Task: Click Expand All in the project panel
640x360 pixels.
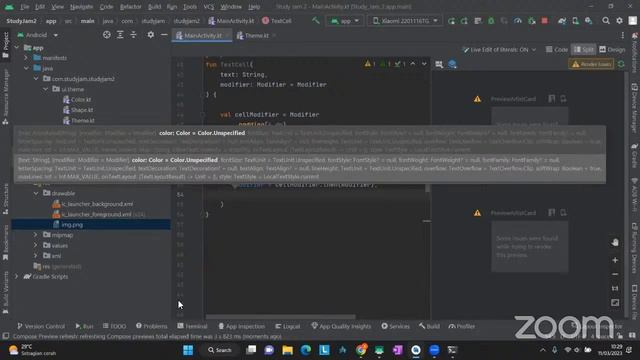Action: coord(120,35)
